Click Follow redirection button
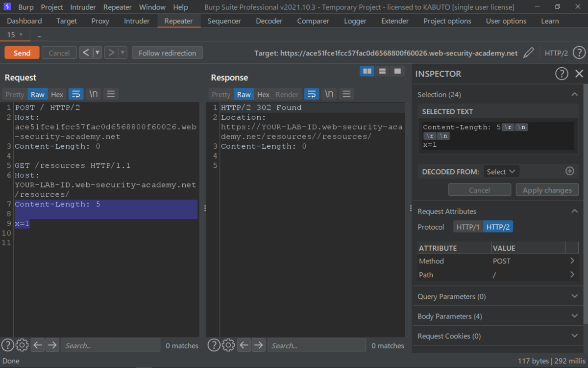Image resolution: width=588 pixels, height=368 pixels. click(x=168, y=53)
